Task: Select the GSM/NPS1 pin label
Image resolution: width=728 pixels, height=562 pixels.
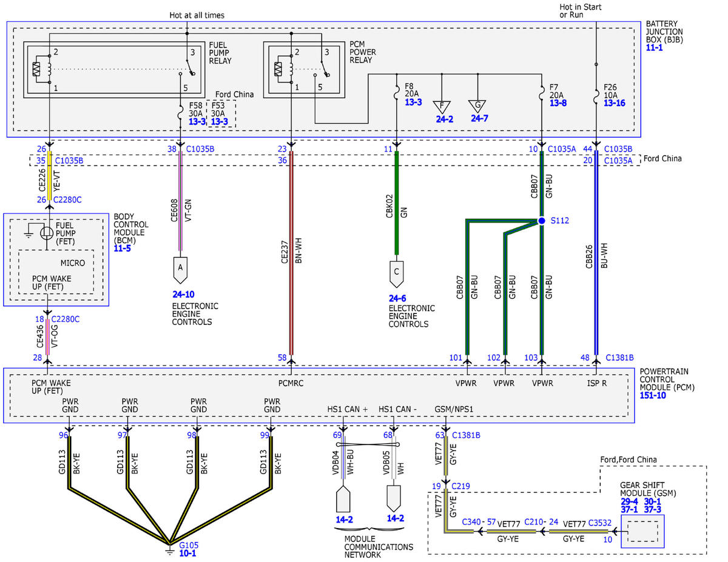Action: click(x=454, y=409)
